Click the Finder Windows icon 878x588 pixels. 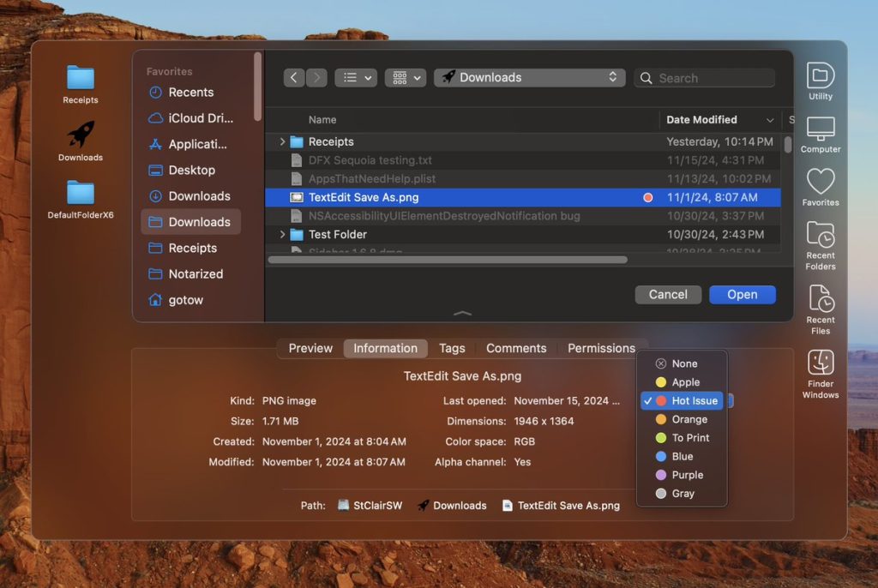[821, 363]
